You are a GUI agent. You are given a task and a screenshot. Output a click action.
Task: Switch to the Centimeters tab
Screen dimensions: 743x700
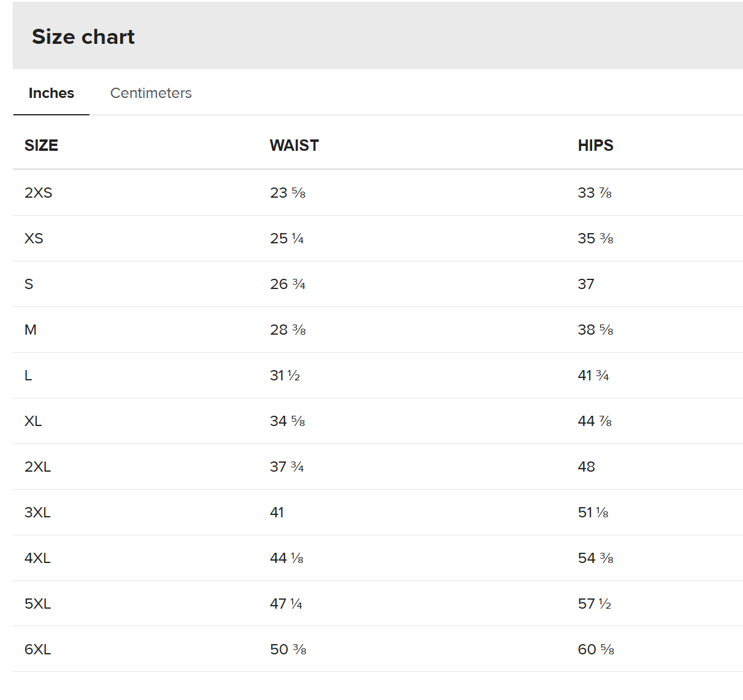151,93
